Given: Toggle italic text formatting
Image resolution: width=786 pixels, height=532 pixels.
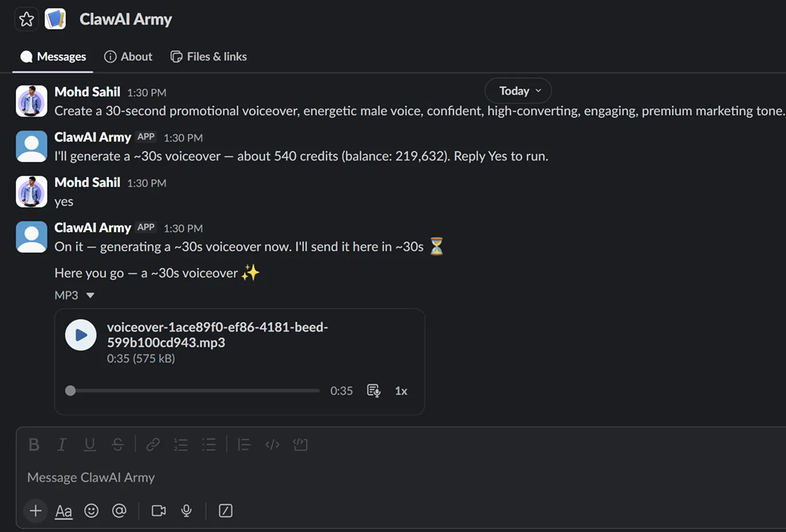Looking at the screenshot, I should click(x=62, y=444).
